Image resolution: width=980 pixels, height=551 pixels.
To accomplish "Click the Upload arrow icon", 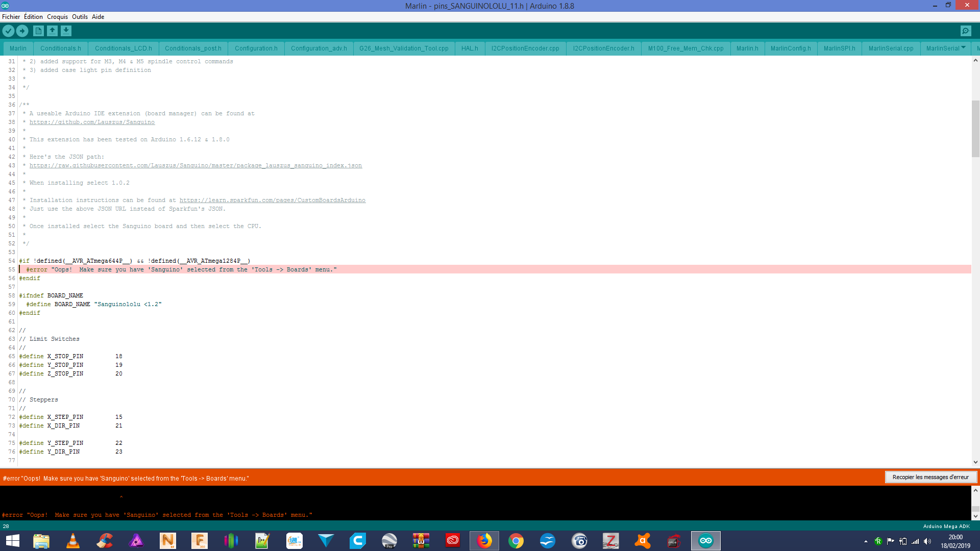I will (22, 31).
